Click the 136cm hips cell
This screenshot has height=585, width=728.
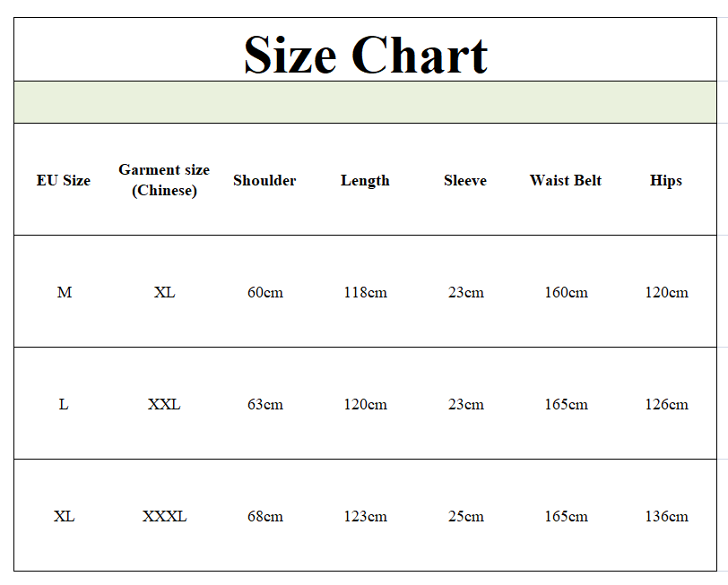[x=666, y=516]
